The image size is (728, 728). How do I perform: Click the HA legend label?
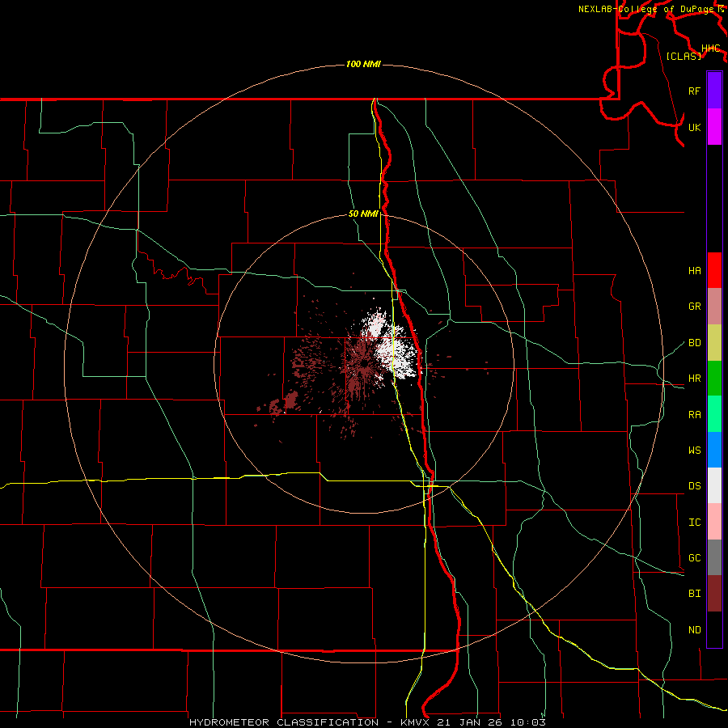[694, 270]
